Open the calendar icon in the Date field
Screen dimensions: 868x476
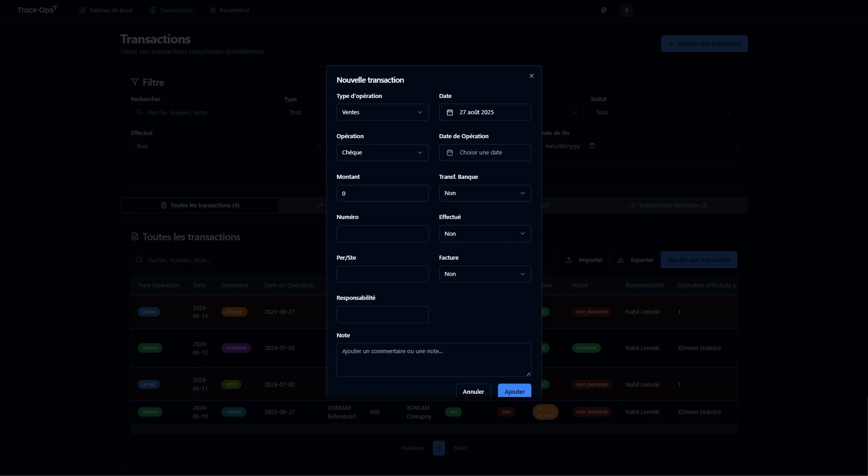point(450,112)
